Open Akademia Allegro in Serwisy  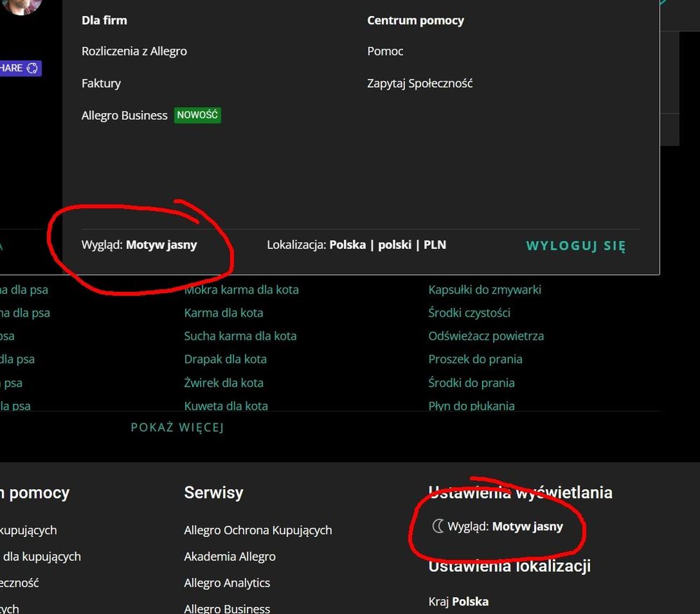pos(230,557)
